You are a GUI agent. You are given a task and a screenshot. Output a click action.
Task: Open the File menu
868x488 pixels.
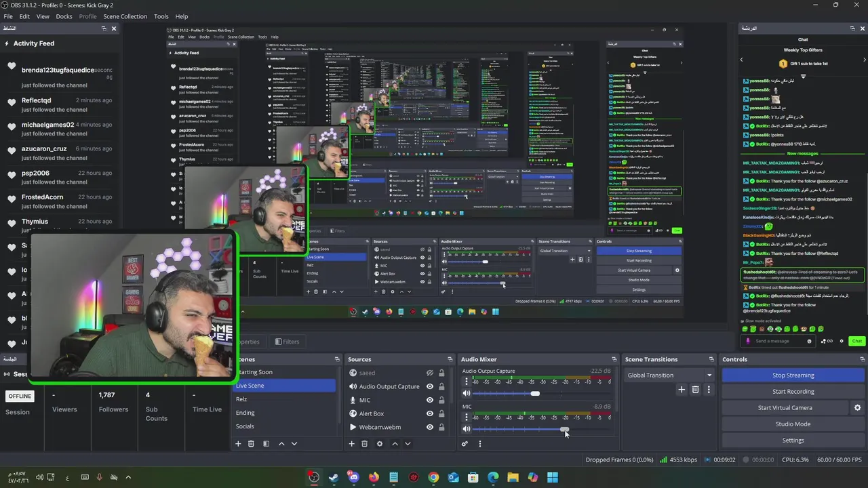(x=8, y=16)
